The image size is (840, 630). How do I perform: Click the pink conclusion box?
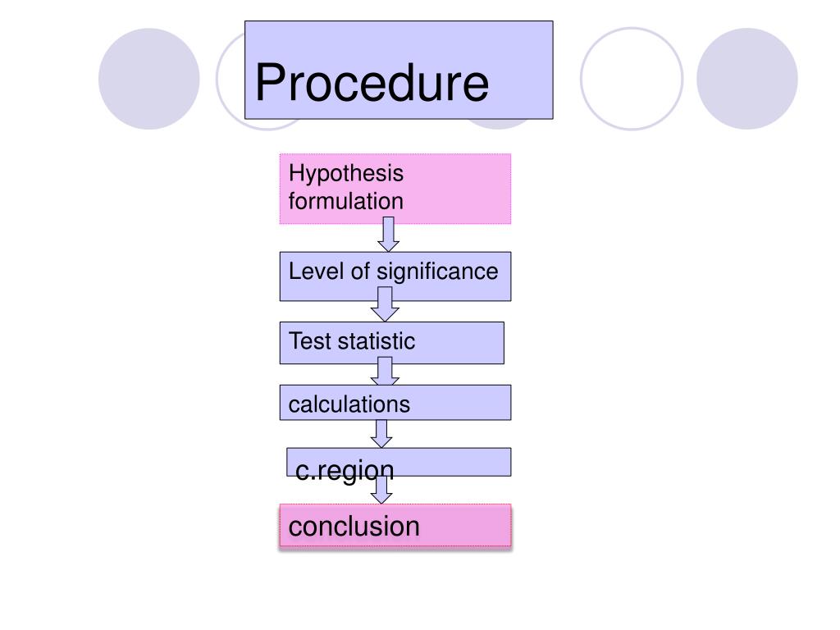point(395,526)
